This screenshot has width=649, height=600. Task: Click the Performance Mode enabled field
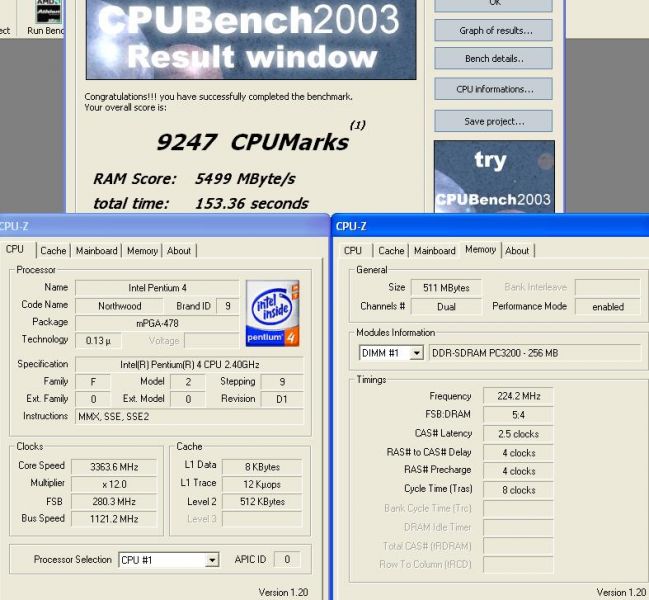pyautogui.click(x=608, y=307)
